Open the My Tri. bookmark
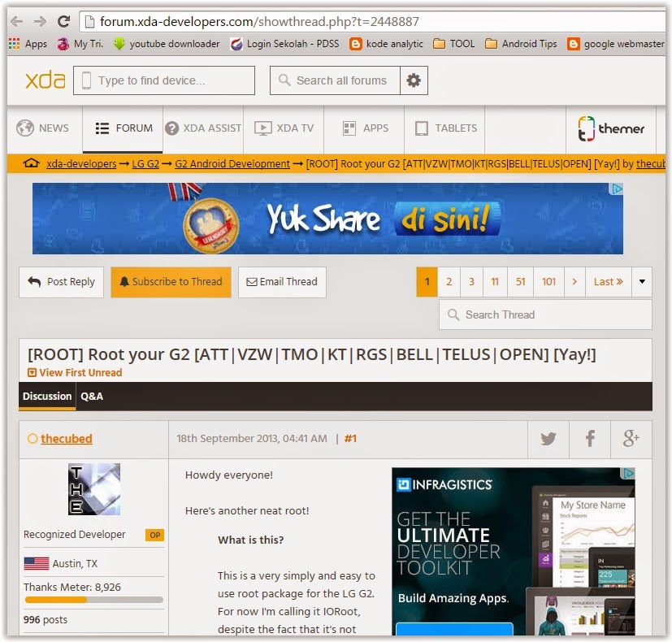Screen dimensions: 672x642 (x=80, y=44)
